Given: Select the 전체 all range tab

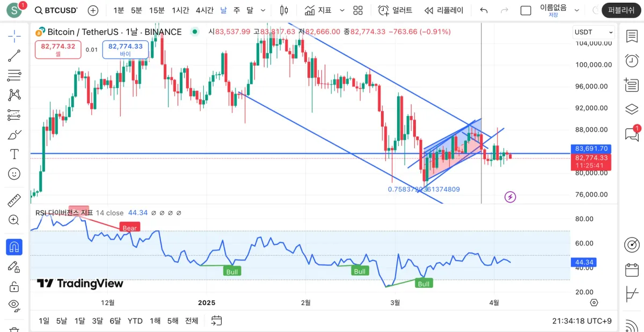Looking at the screenshot, I should coord(192,321).
